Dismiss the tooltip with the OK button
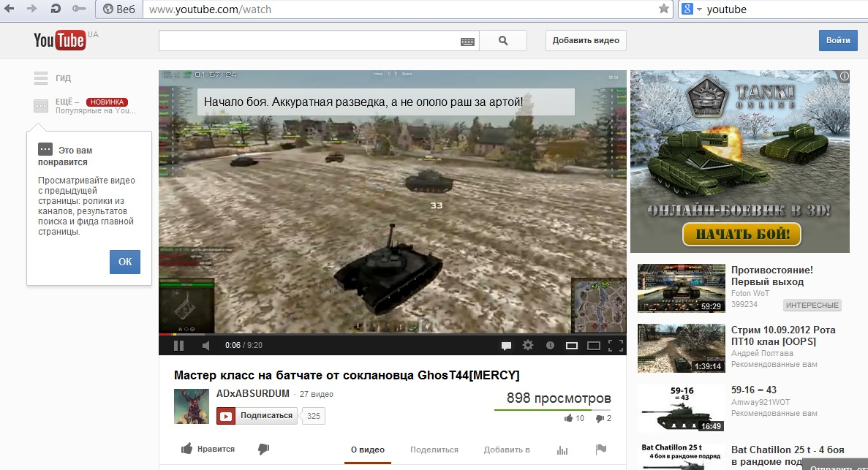The width and height of the screenshot is (868, 470). (x=125, y=262)
